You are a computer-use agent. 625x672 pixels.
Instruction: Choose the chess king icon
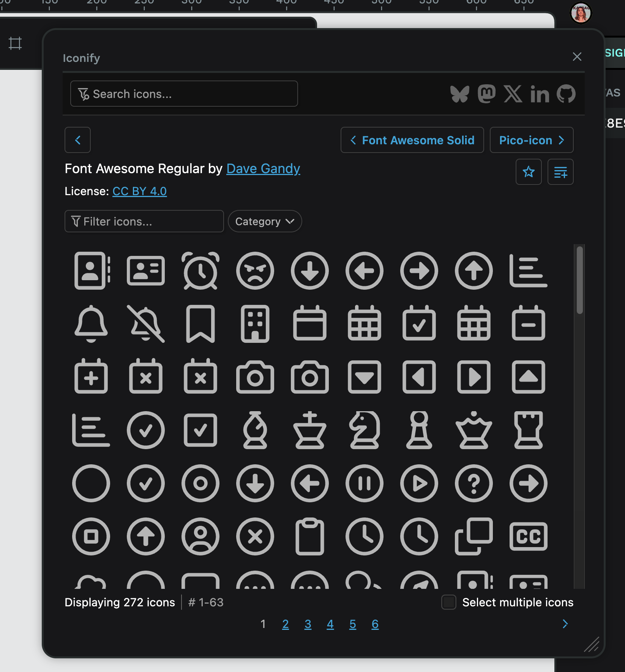pos(310,430)
